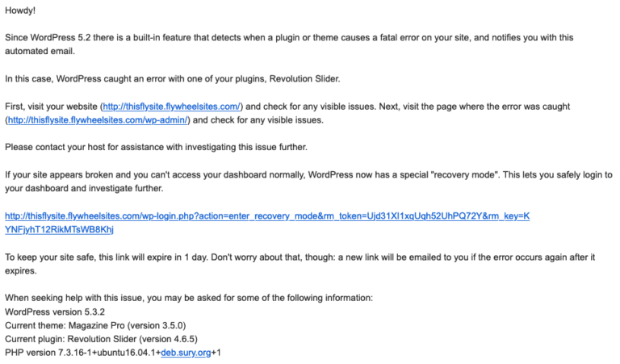620x364 pixels.
Task: Open the thisflysite.flywheelsites.com homepage link
Action: (x=171, y=107)
